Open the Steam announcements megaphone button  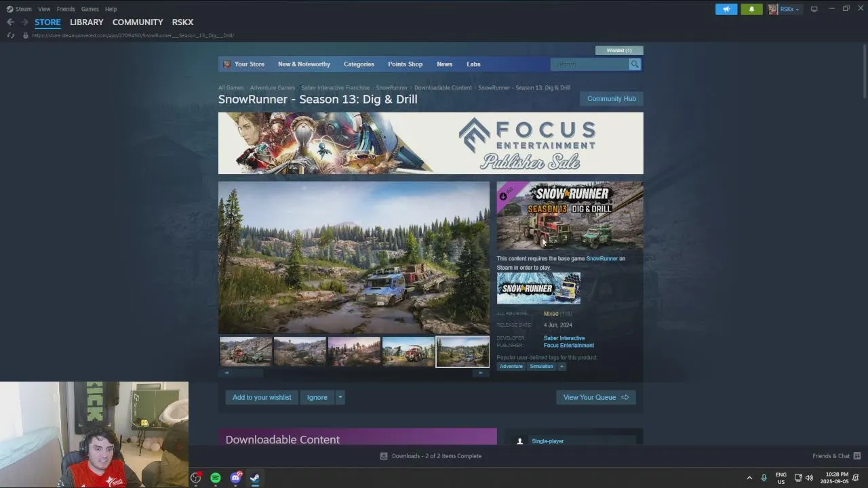coord(726,9)
